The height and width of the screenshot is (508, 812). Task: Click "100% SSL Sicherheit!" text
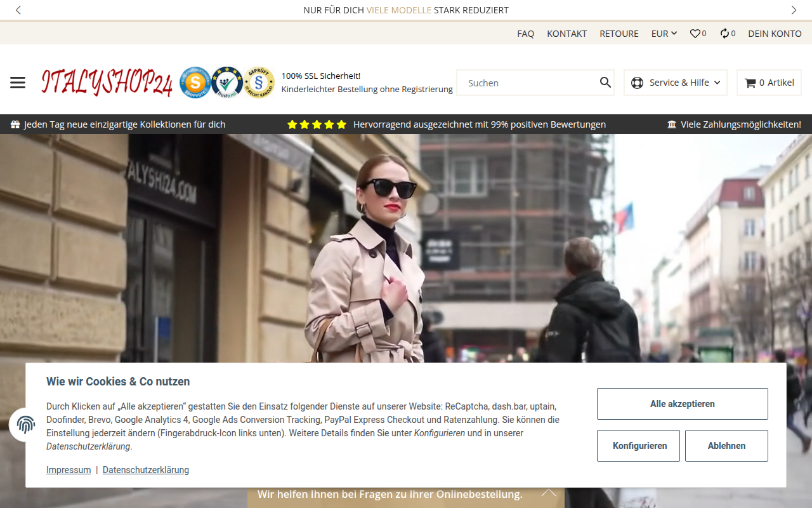coord(321,76)
